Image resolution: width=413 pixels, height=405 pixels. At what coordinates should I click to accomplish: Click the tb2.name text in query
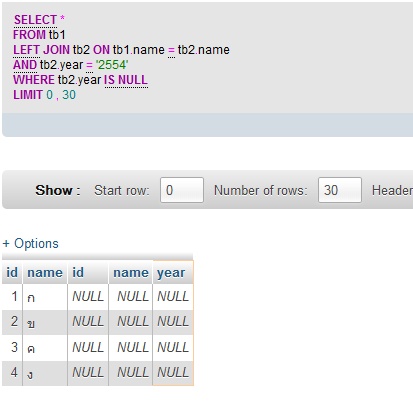pos(204,50)
